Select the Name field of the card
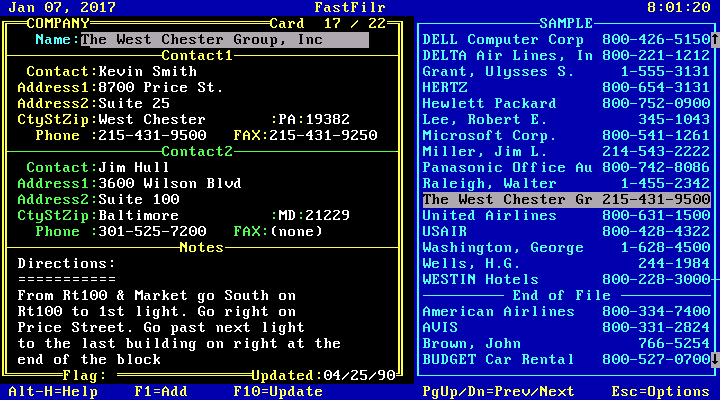Image resolution: width=720 pixels, height=400 pixels. coord(225,39)
